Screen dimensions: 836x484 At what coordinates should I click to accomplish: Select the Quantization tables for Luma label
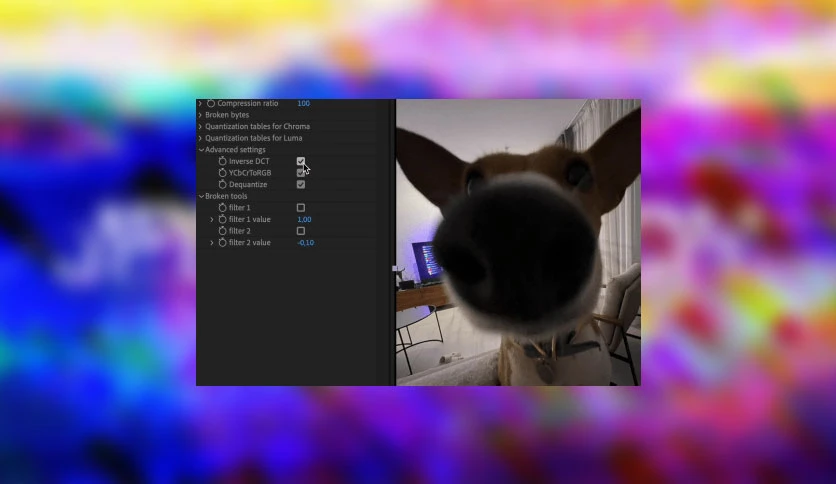pyautogui.click(x=254, y=138)
